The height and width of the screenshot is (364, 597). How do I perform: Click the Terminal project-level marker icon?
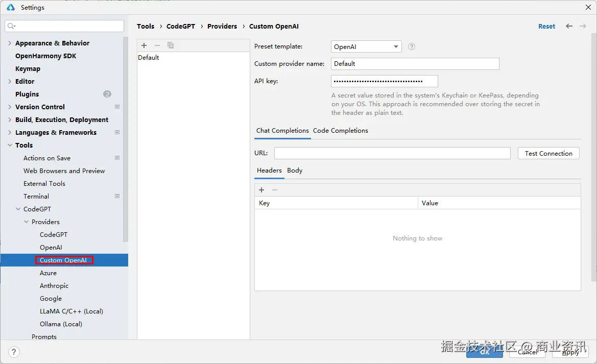[117, 197]
